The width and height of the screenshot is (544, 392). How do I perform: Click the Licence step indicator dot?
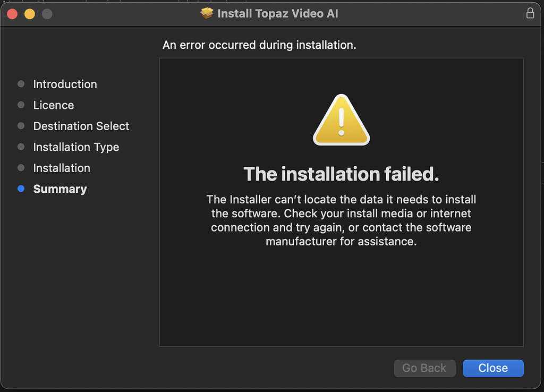21,105
